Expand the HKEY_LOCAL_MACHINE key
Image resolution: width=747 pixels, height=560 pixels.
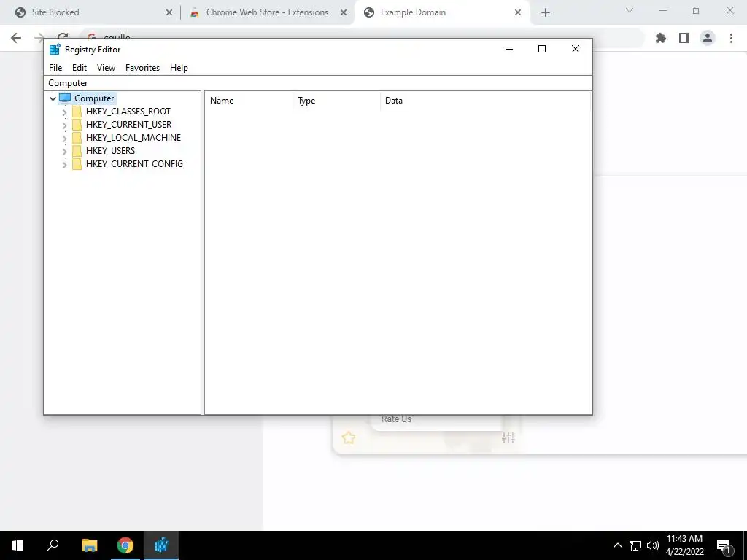pos(64,139)
